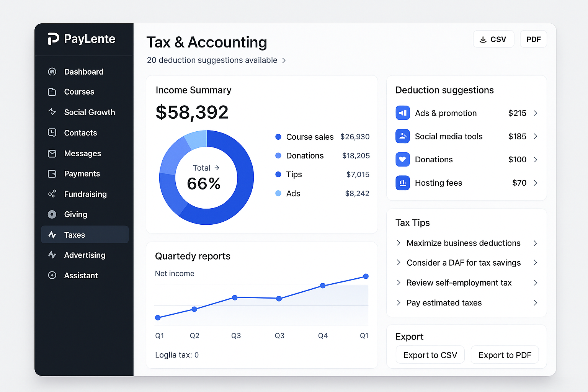Click the Q4 data point on chart
Image resolution: width=588 pixels, height=392 pixels.
(x=323, y=286)
